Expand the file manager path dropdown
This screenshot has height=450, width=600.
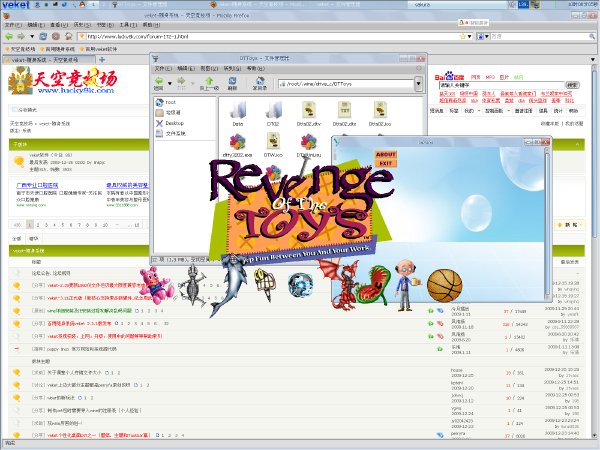point(418,83)
